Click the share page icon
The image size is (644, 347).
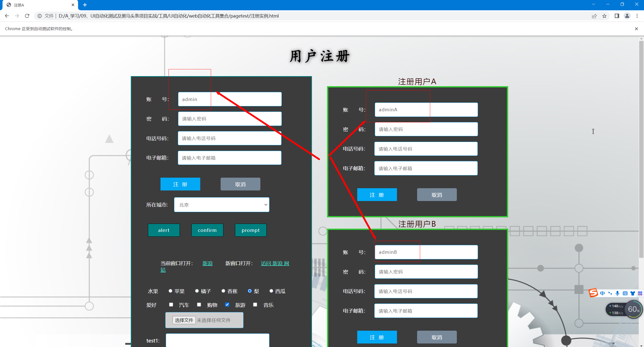[x=594, y=16]
